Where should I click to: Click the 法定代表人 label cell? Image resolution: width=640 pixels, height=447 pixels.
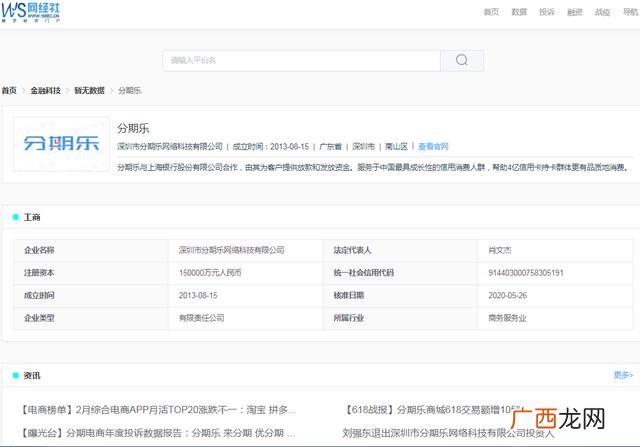tap(400, 250)
